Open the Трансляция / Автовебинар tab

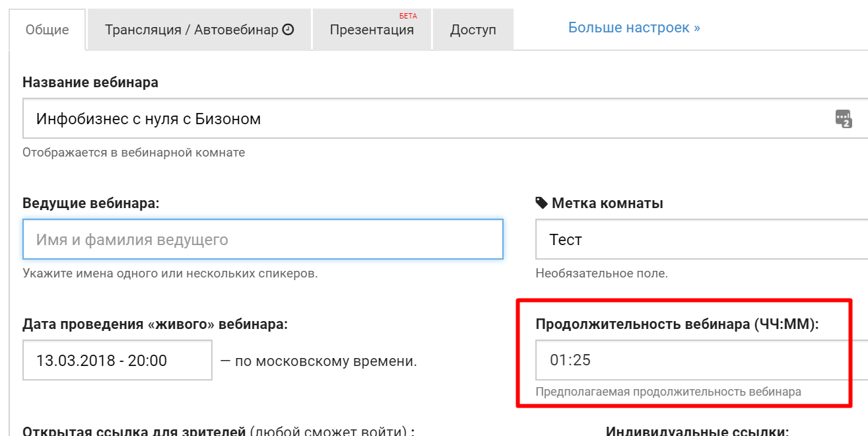pos(191,30)
